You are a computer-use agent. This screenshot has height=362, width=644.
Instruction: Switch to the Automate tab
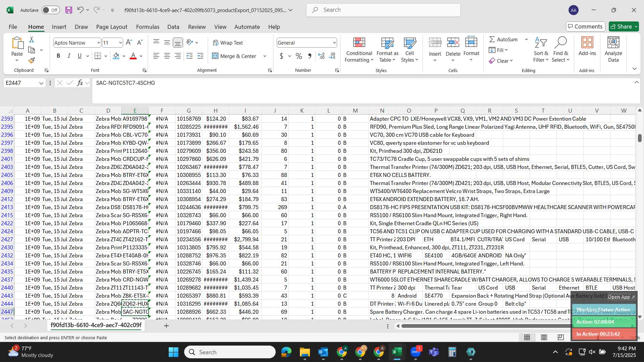click(247, 27)
